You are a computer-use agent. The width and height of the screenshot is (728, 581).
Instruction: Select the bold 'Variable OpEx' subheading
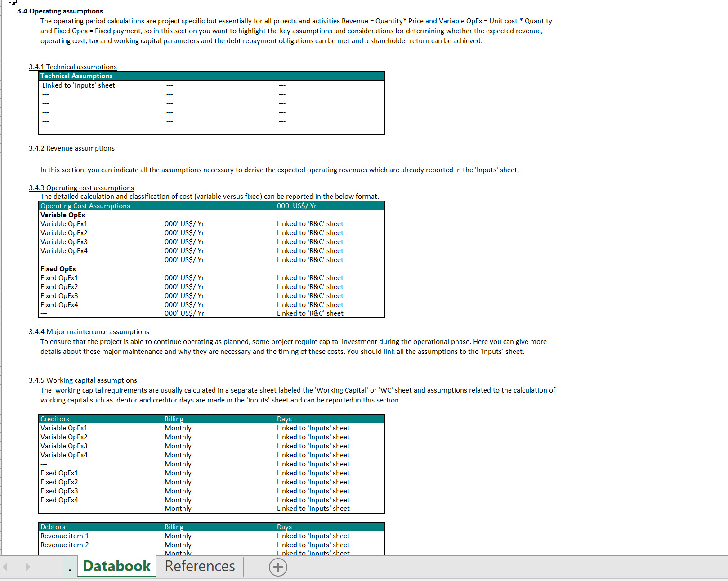click(63, 215)
